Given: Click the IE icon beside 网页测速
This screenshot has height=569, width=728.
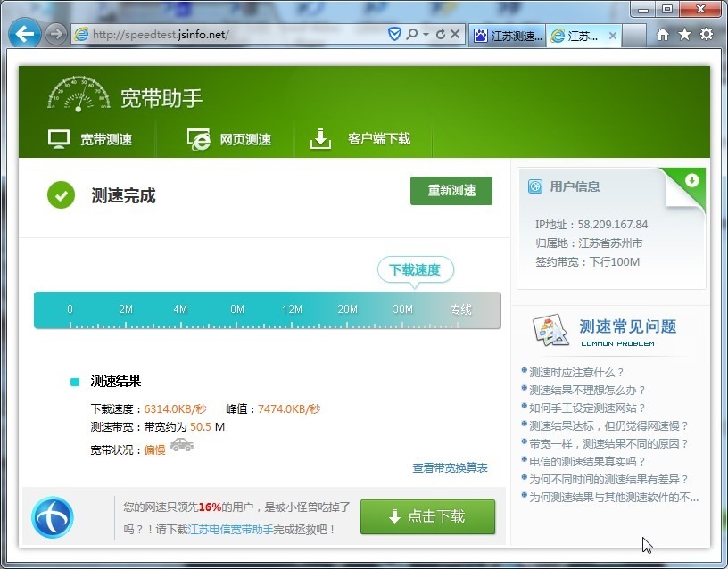Looking at the screenshot, I should [x=199, y=139].
